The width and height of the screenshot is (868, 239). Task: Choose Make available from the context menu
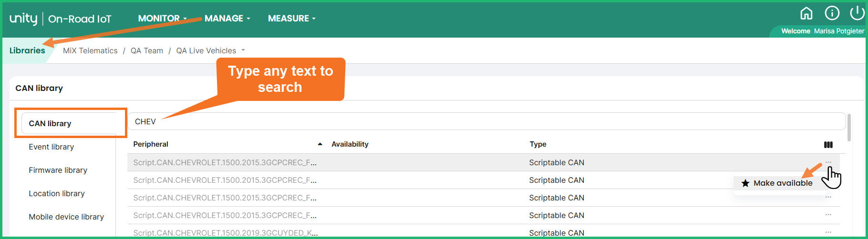782,183
